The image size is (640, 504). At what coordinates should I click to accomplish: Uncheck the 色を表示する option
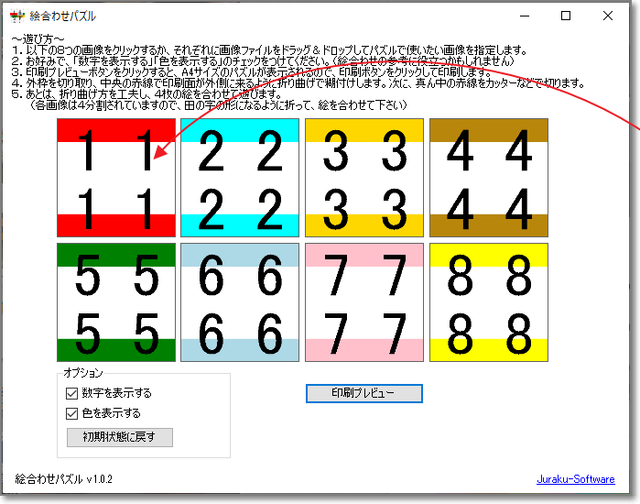click(x=71, y=413)
